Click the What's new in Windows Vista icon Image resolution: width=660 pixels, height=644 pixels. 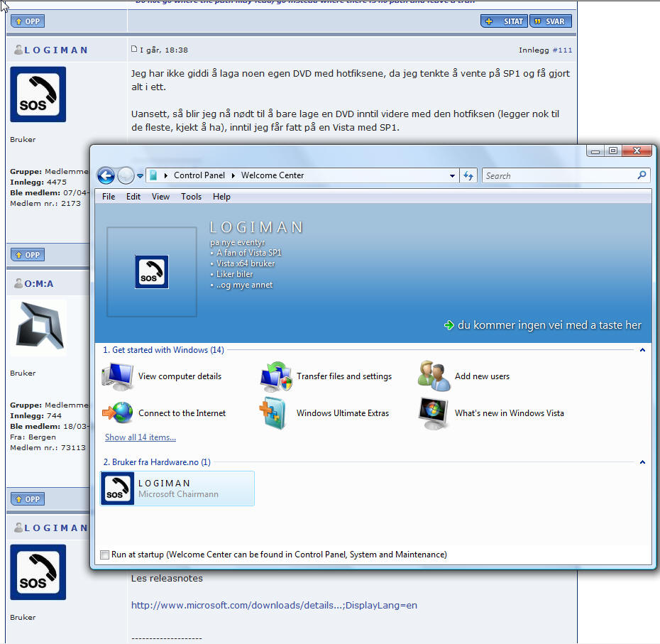click(x=434, y=413)
